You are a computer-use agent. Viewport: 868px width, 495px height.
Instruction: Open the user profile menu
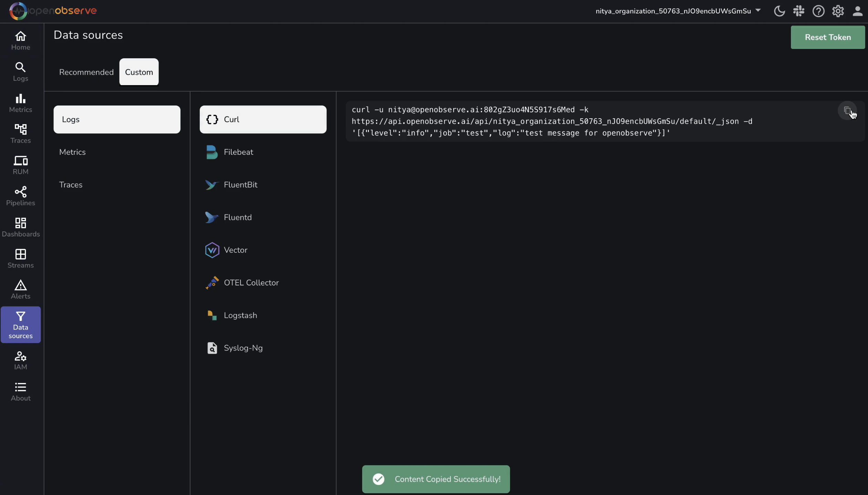tap(857, 11)
